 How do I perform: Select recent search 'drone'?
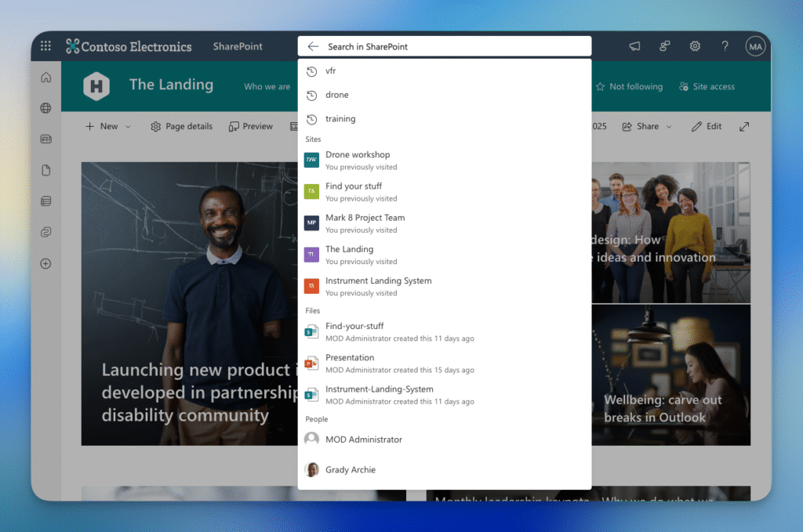(444, 95)
